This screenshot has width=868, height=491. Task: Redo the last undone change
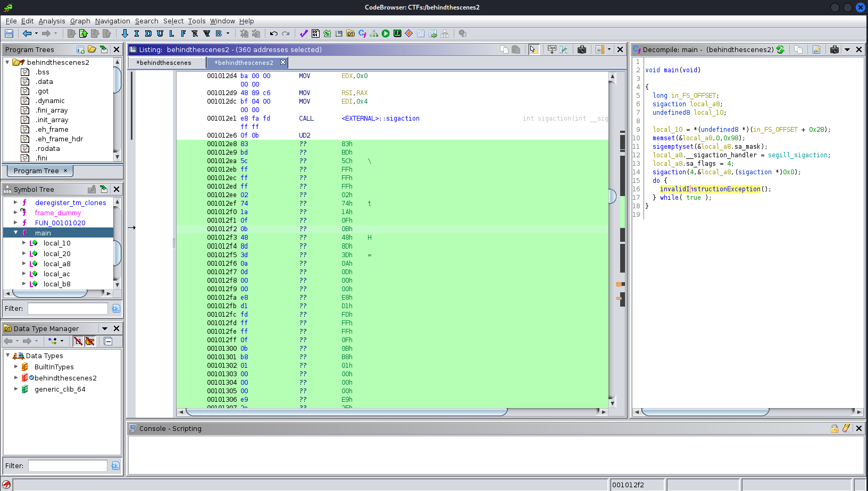click(286, 33)
